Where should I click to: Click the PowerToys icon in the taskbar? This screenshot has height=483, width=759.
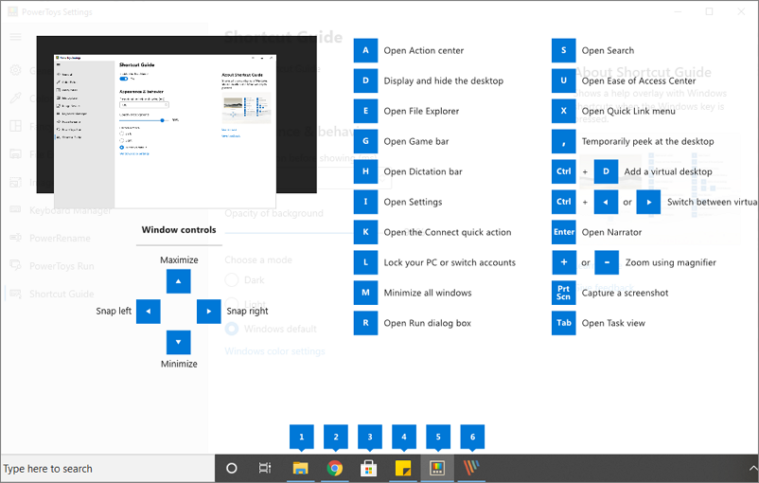click(x=437, y=468)
